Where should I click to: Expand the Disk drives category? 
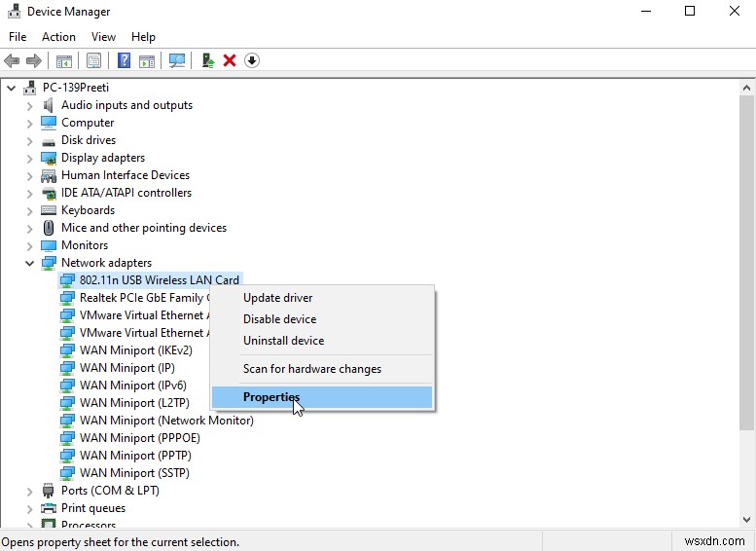pyautogui.click(x=30, y=141)
